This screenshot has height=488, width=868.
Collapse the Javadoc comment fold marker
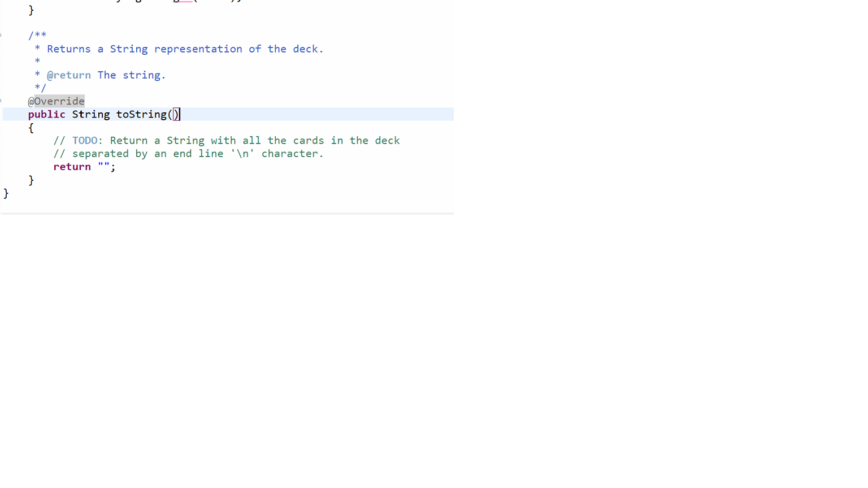1,35
